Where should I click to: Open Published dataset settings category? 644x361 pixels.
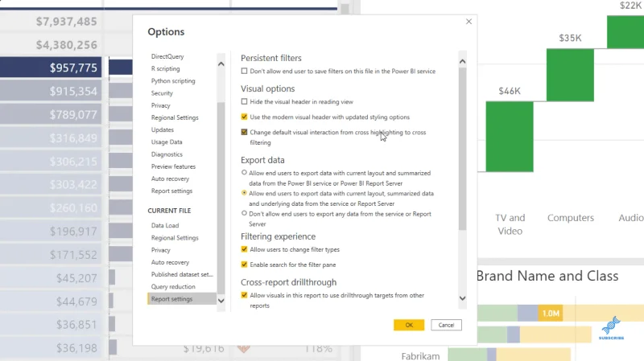[x=182, y=274]
